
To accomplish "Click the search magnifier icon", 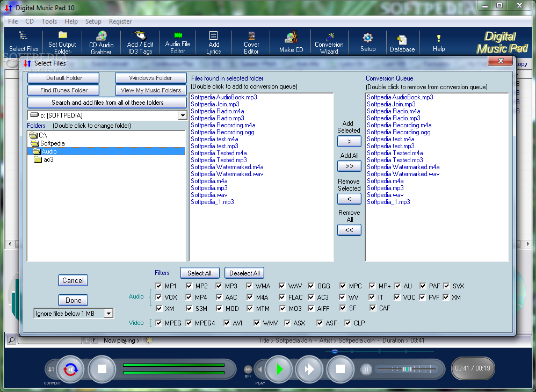I will [11, 340].
